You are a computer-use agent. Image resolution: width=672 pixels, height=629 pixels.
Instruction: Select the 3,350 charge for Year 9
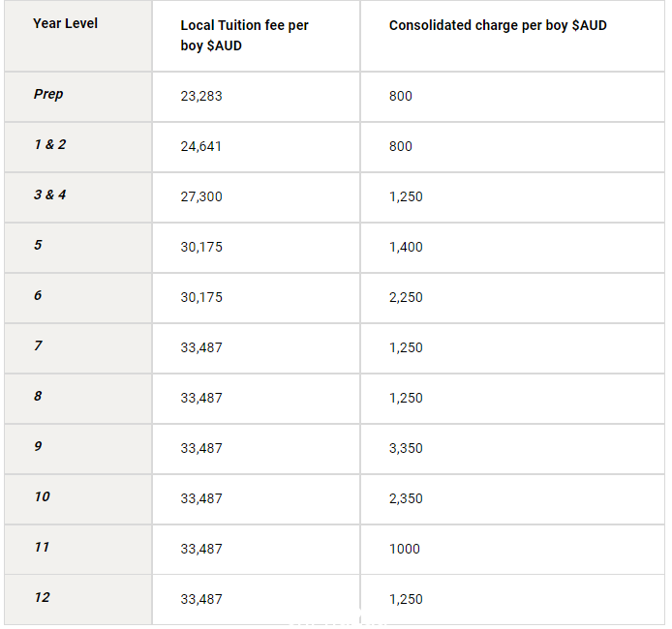click(x=406, y=448)
